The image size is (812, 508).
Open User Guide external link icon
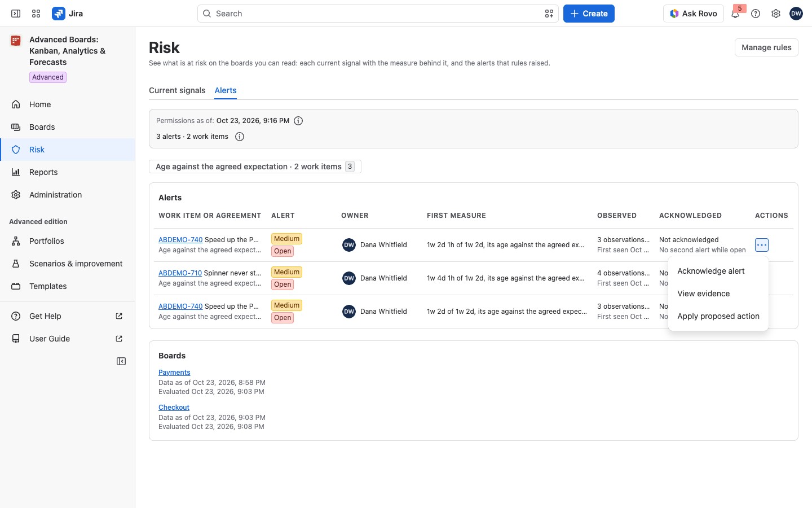pos(119,339)
